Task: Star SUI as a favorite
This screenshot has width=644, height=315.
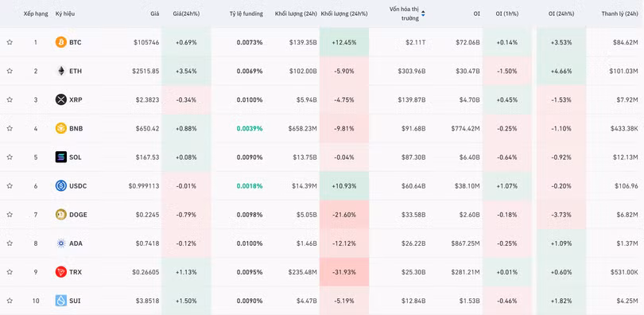Action: click(10, 301)
